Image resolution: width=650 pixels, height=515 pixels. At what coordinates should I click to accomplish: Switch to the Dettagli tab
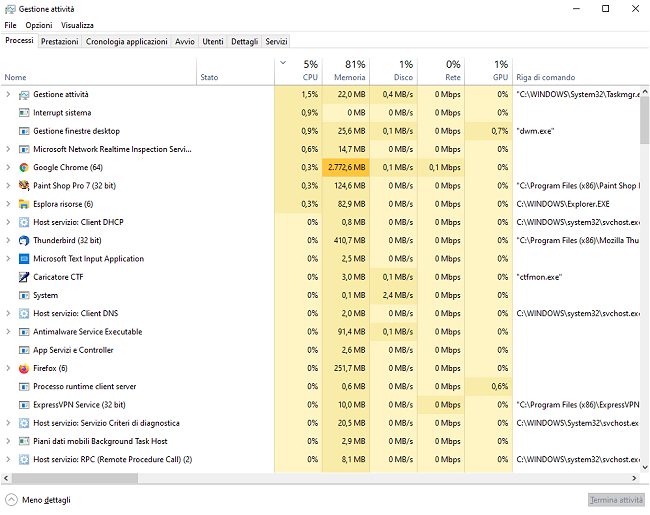245,41
